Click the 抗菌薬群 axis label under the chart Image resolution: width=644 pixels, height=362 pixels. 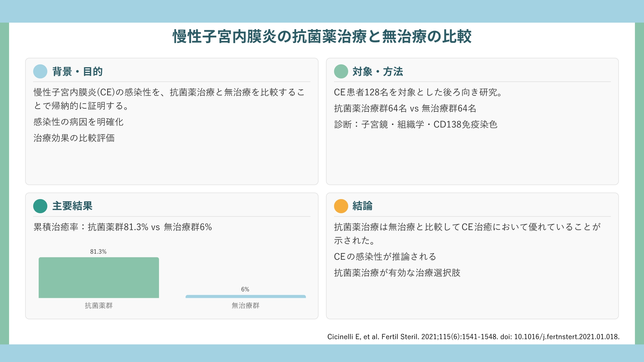pyautogui.click(x=99, y=306)
